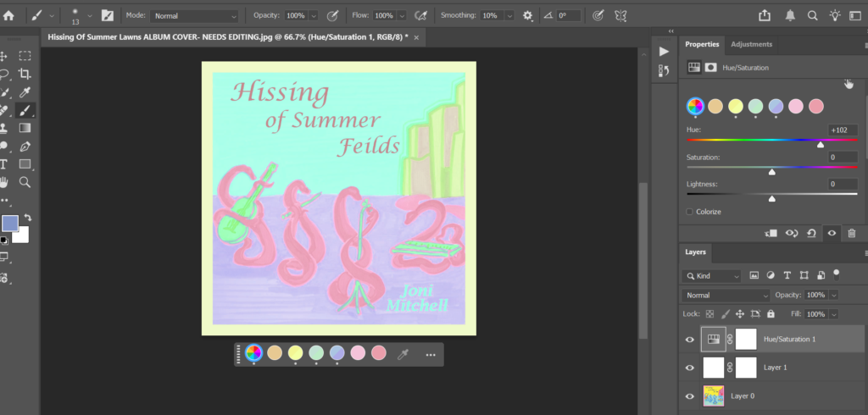868x415 pixels.
Task: Toggle pressure for opacity icon
Action: (x=332, y=15)
